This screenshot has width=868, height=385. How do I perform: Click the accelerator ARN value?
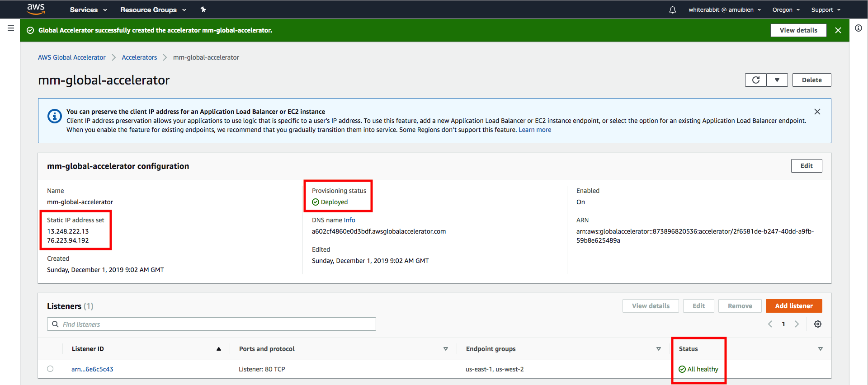point(695,236)
